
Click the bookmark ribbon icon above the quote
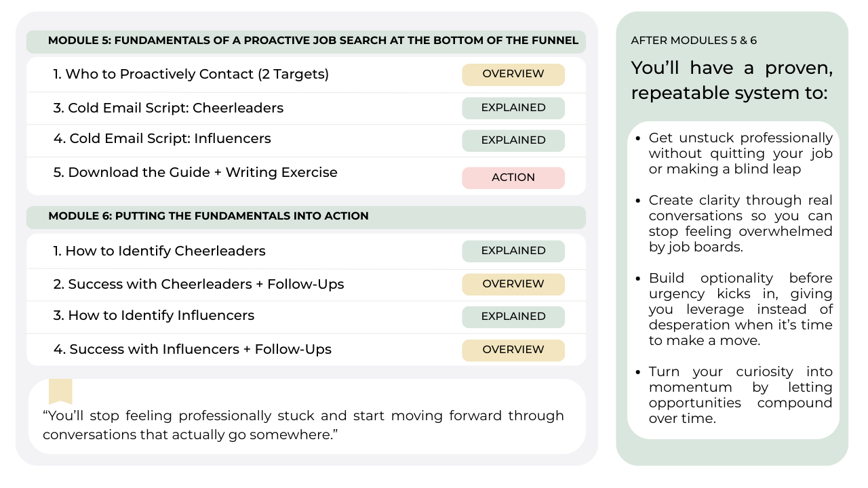pos(60,391)
